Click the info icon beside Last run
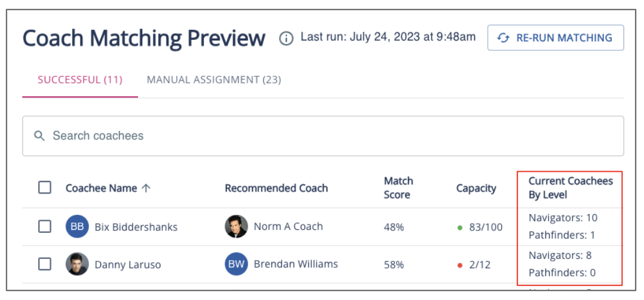644x300 pixels. [x=286, y=38]
